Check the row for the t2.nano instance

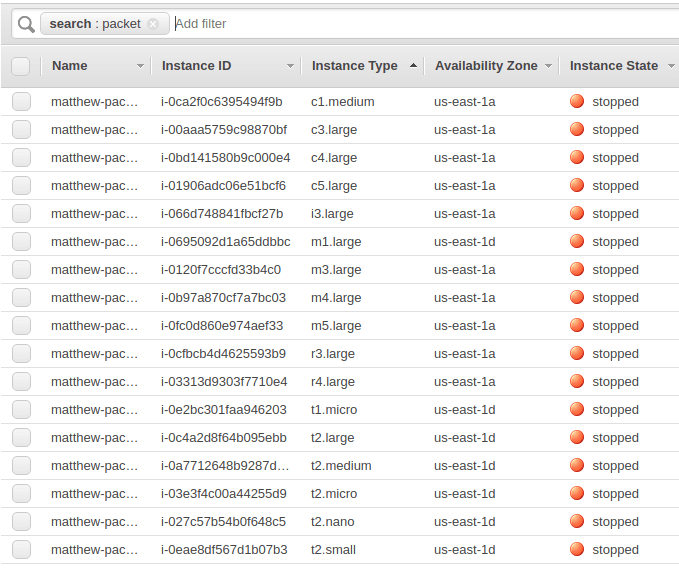pyautogui.click(x=21, y=522)
